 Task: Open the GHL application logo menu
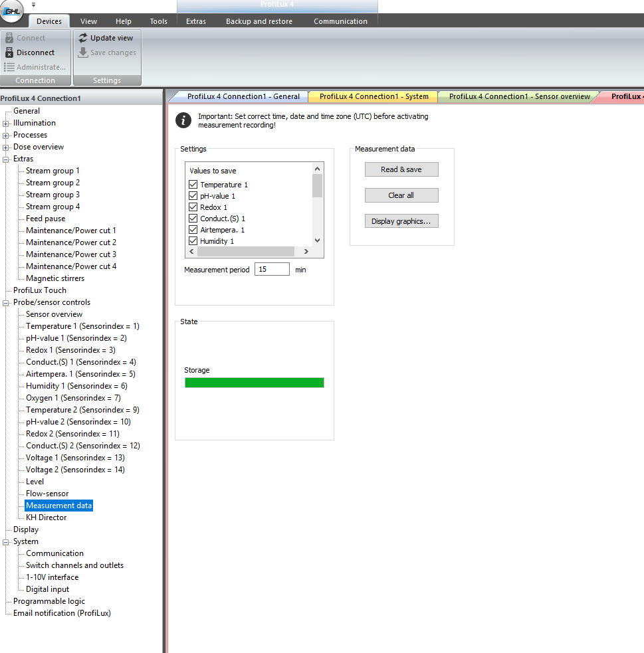(12, 11)
